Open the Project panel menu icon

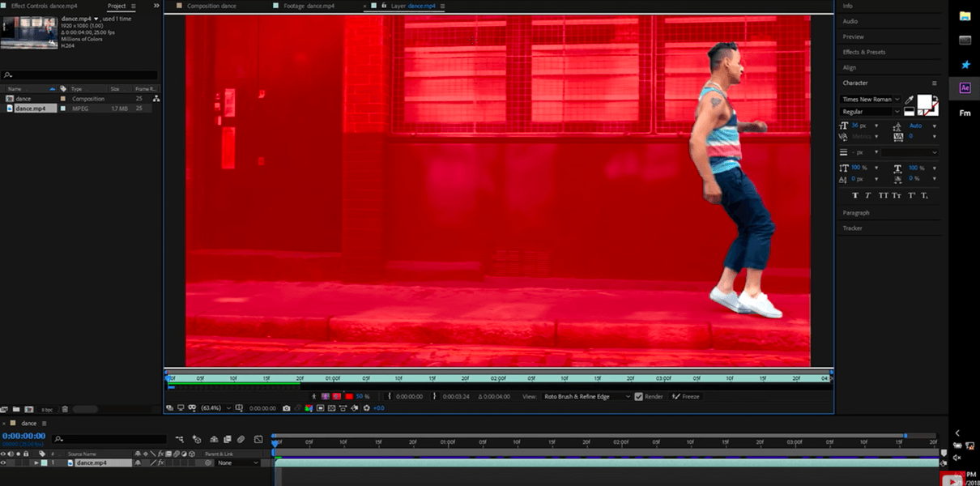pos(134,6)
